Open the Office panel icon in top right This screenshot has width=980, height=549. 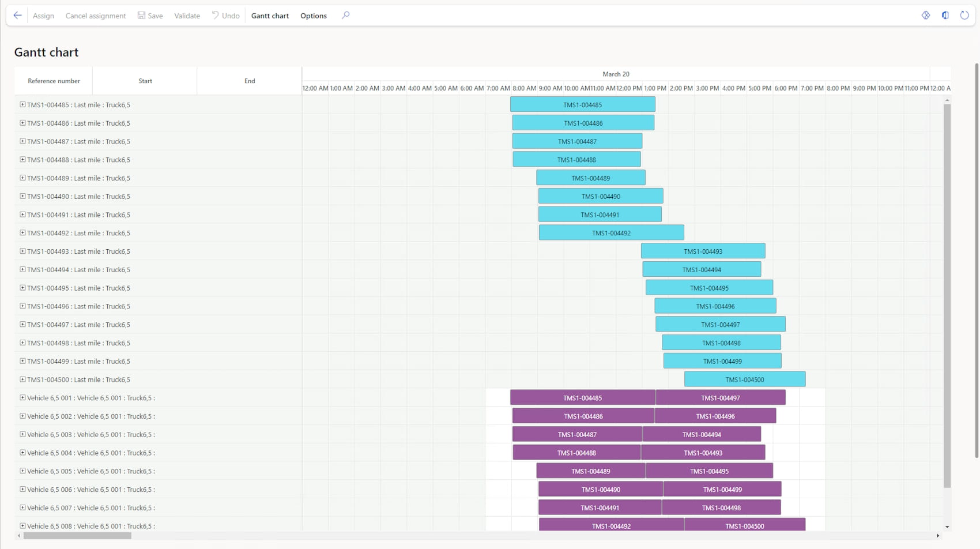point(945,16)
